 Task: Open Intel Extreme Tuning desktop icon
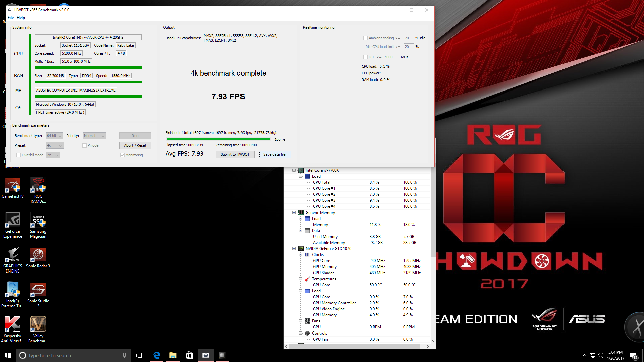[13, 295]
